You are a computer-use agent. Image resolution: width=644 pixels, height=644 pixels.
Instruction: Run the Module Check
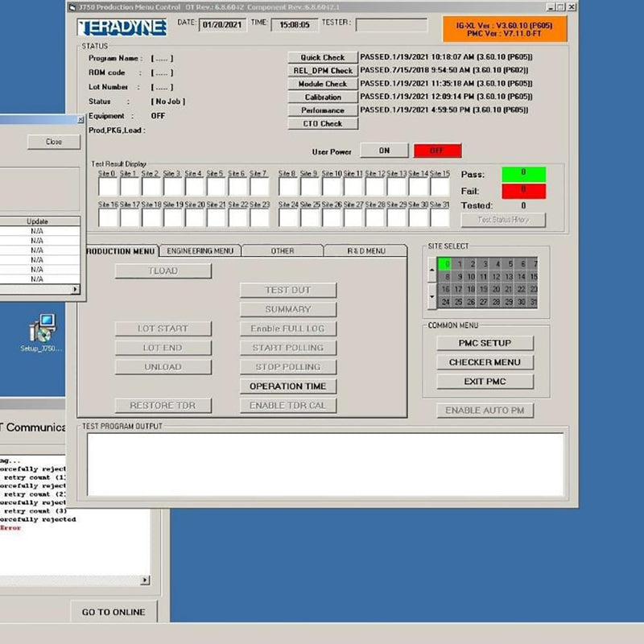click(323, 84)
